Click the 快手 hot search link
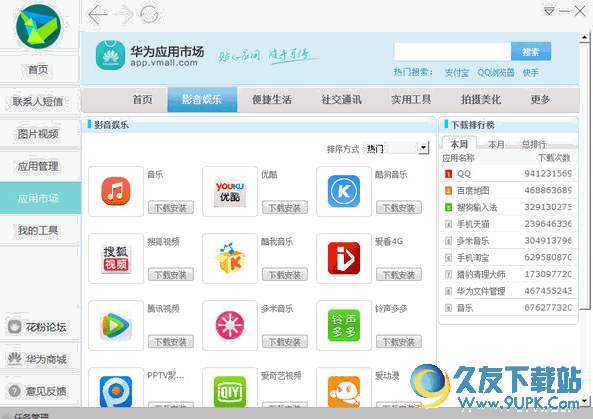This screenshot has height=419, width=593. [531, 73]
